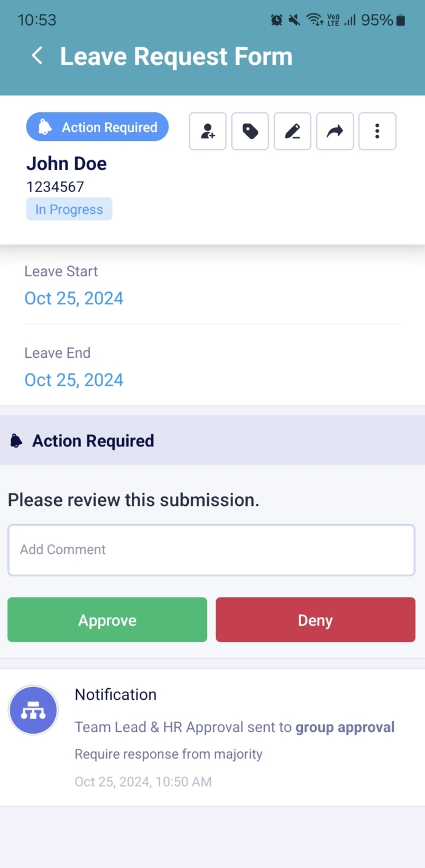
Task: Tap the Action Required bell badge
Action: point(97,128)
